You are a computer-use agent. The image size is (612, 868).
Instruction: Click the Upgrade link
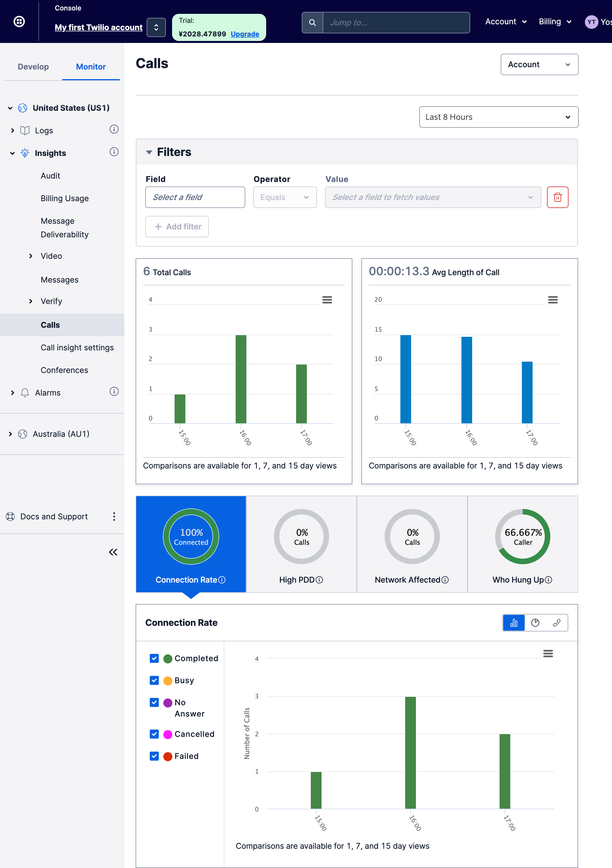(x=245, y=34)
